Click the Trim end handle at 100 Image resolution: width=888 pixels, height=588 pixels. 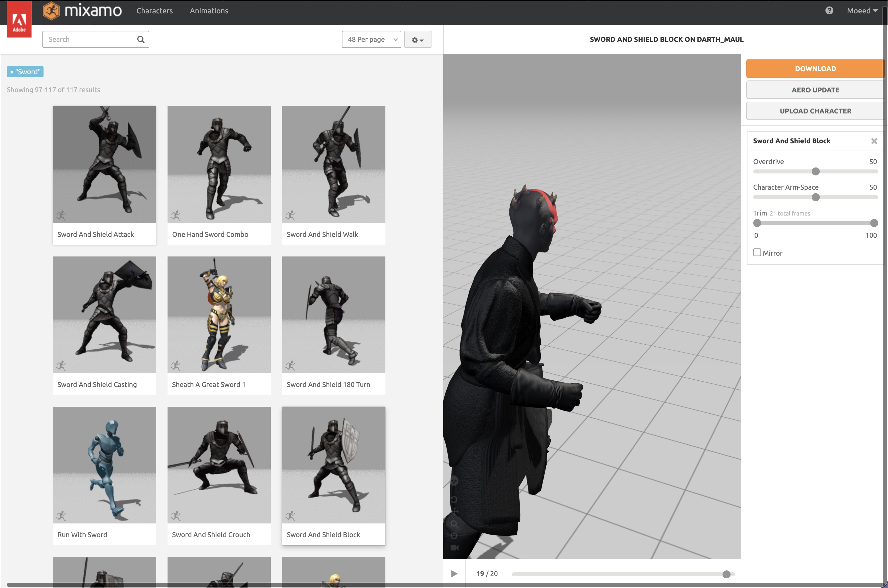(874, 223)
